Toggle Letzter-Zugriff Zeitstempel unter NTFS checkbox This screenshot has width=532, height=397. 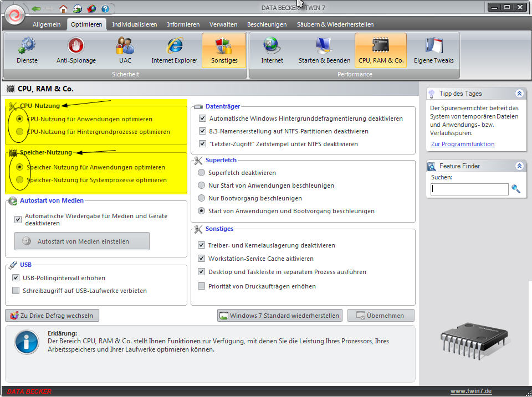click(203, 144)
